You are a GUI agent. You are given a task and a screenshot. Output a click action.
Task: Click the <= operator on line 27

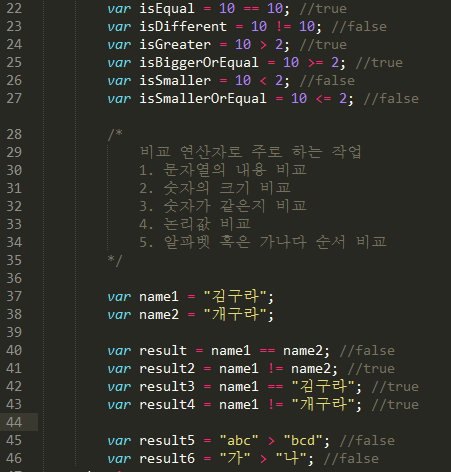click(323, 99)
